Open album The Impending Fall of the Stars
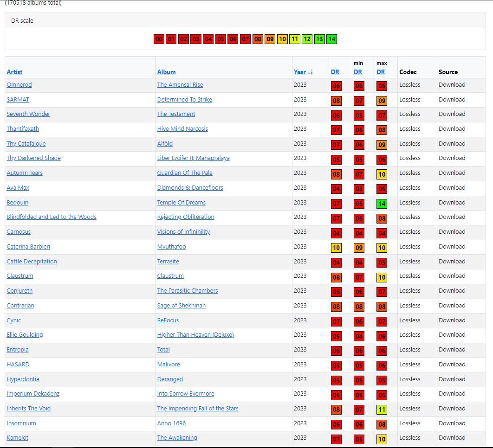 [198, 409]
